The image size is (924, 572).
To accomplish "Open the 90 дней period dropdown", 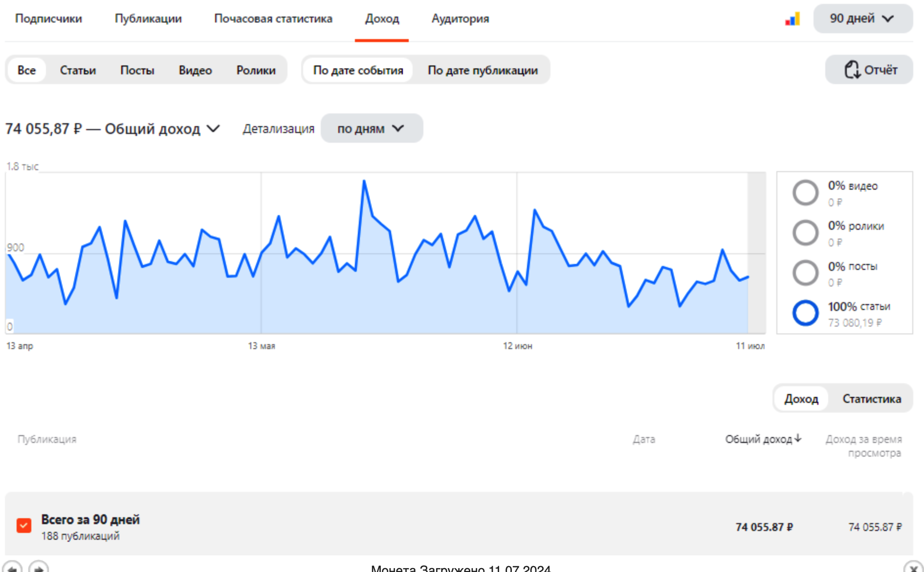I will point(863,19).
